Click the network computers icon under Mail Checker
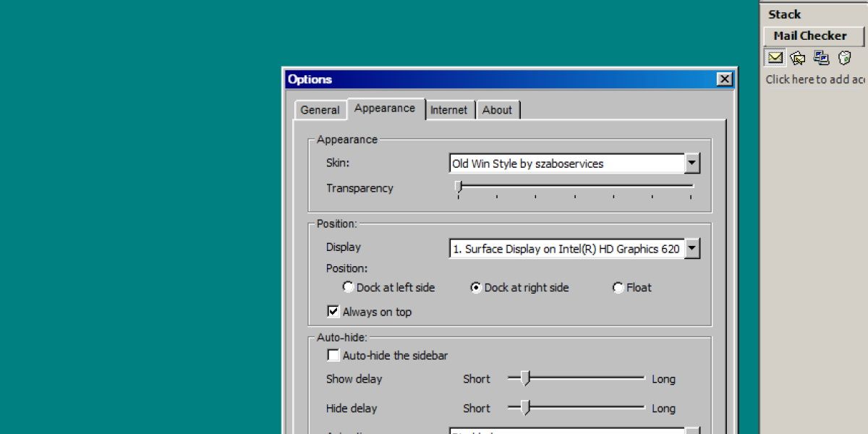Viewport: 868px width, 434px height. tap(821, 58)
